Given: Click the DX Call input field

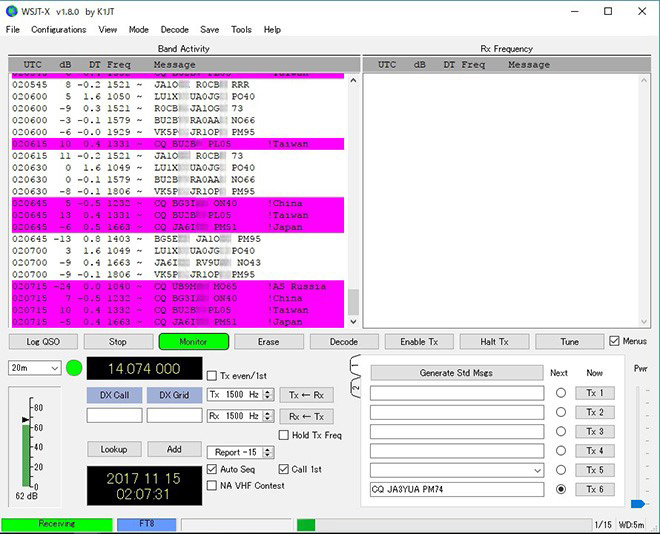Looking at the screenshot, I should point(114,416).
